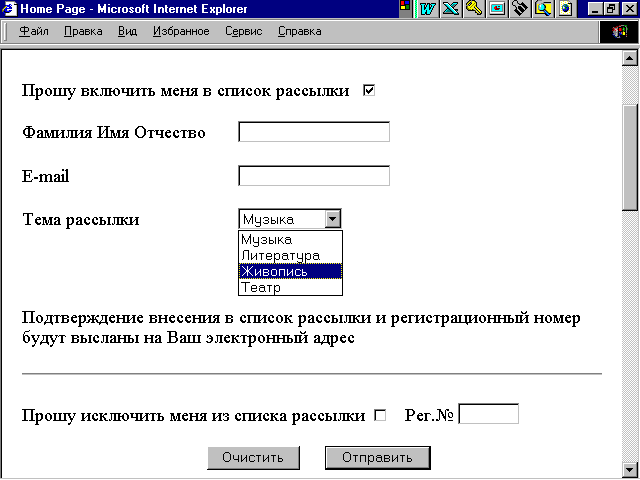
Task: Pick Живопись in the topic list
Action: pos(290,271)
